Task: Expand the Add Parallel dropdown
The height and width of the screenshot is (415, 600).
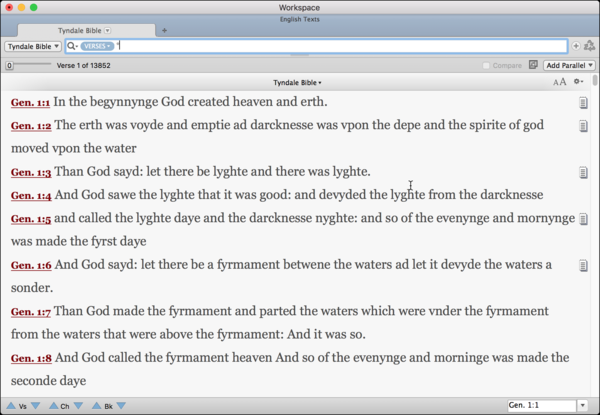Action: coord(569,65)
